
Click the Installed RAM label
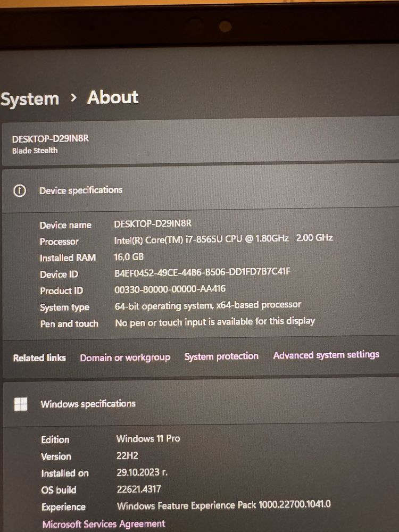point(68,258)
